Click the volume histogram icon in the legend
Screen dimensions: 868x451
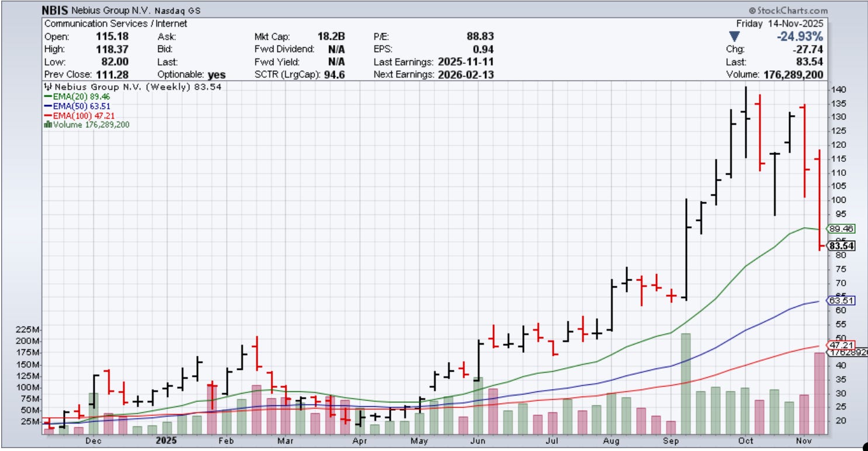coord(48,124)
